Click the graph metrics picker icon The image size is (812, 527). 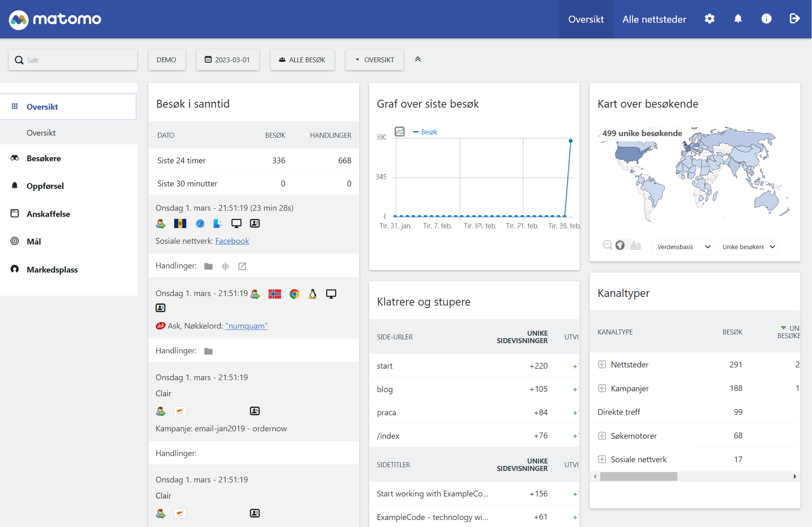[x=400, y=132]
